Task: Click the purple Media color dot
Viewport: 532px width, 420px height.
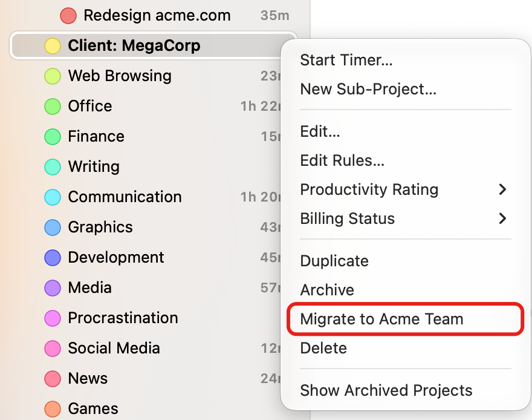Action: (x=53, y=287)
